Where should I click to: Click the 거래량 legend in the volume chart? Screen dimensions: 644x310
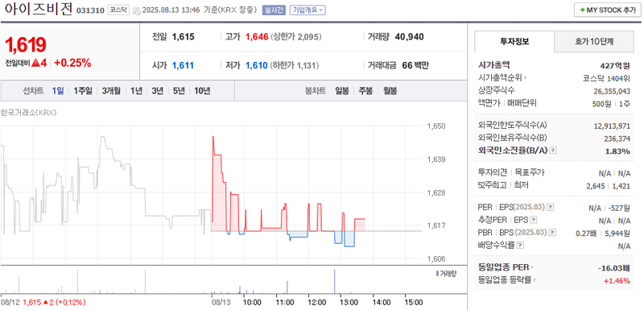(x=446, y=274)
